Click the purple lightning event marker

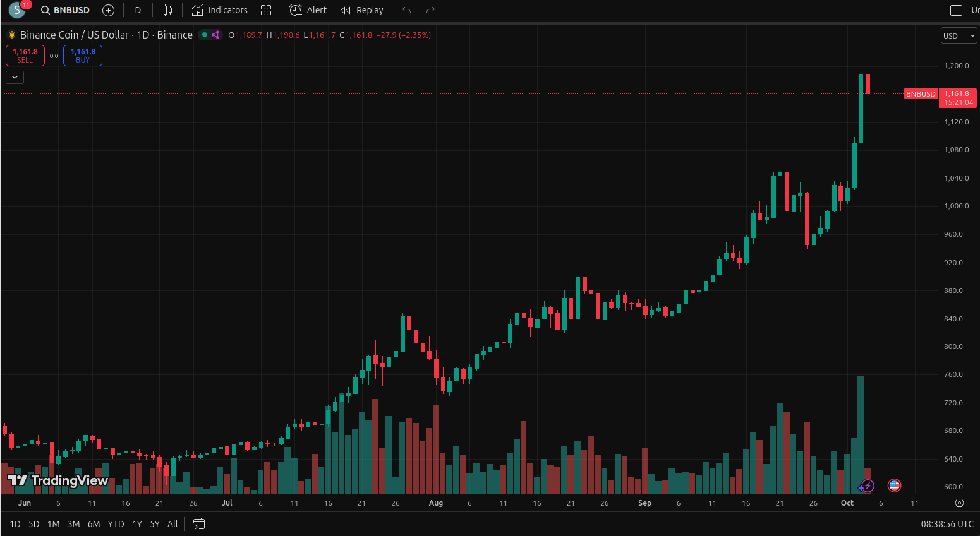pyautogui.click(x=867, y=486)
